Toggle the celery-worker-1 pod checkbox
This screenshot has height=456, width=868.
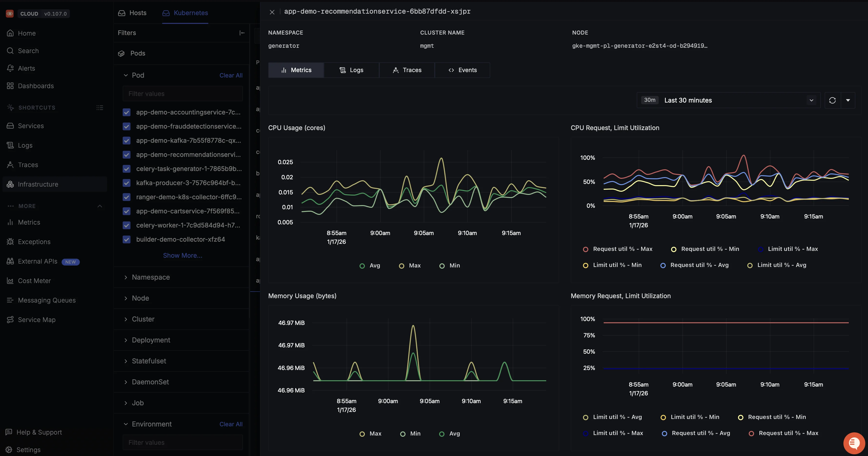pos(127,225)
